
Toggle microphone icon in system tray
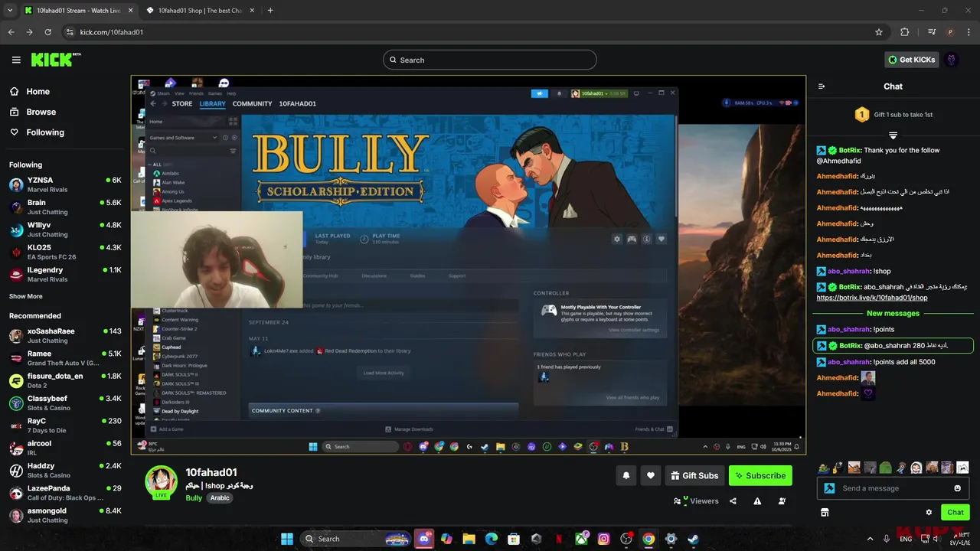[x=887, y=539]
